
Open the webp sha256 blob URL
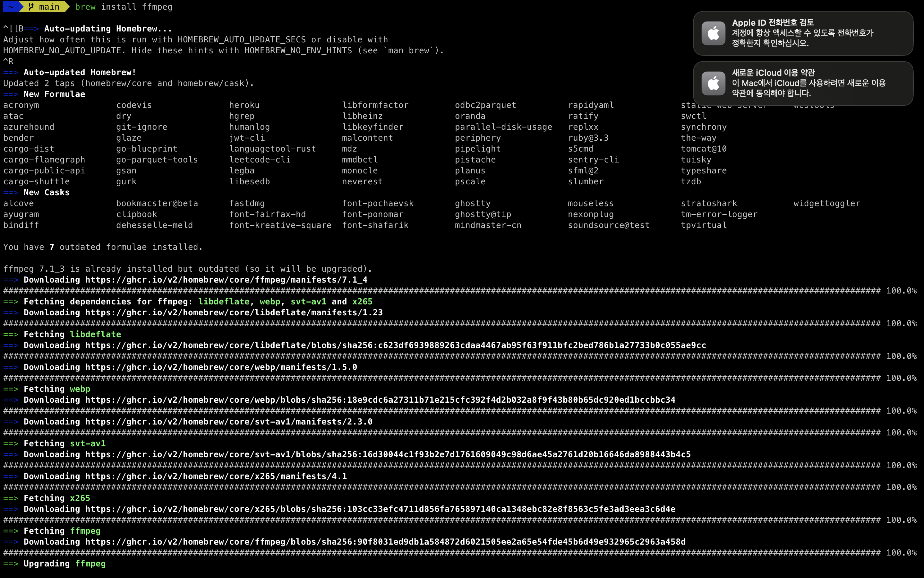[x=380, y=400]
